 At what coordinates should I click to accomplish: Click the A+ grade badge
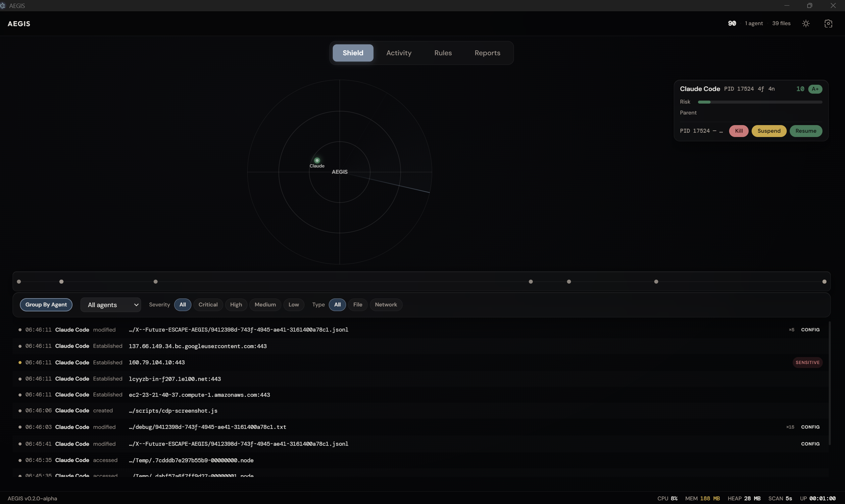[815, 89]
